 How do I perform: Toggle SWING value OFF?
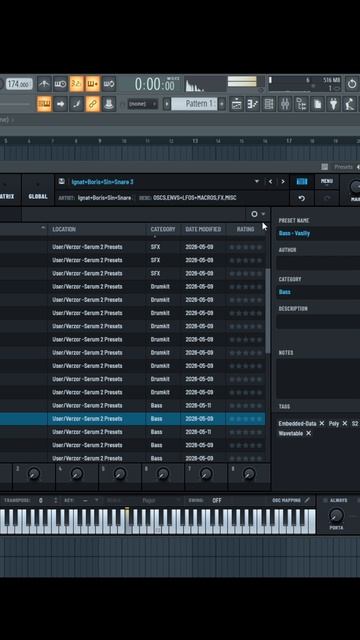pos(217,500)
